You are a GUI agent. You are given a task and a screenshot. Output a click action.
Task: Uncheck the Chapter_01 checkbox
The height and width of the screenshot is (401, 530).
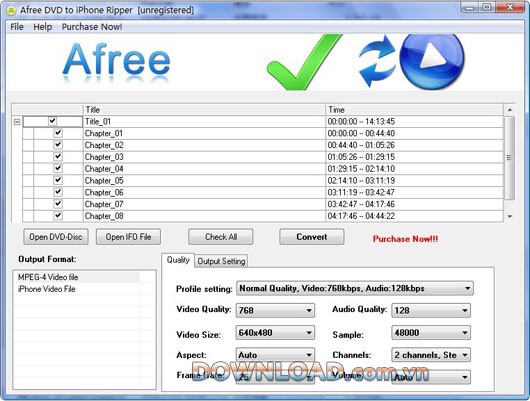pyautogui.click(x=58, y=133)
